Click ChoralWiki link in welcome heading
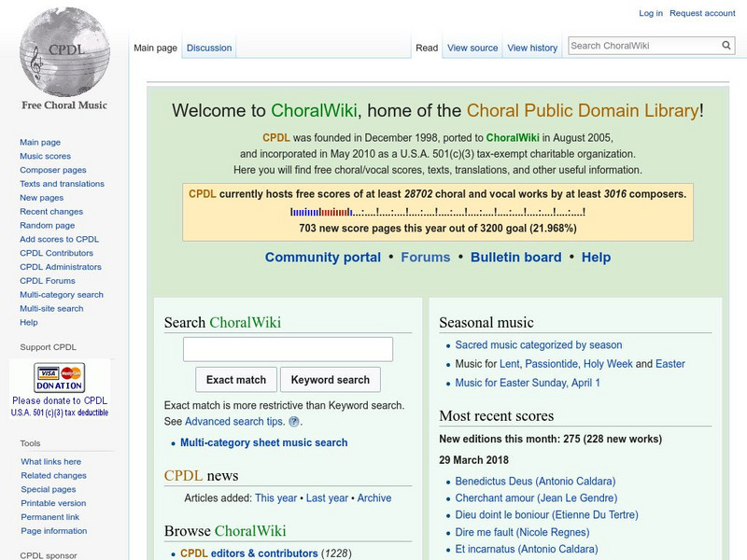Image resolution: width=747 pixels, height=560 pixels. [x=314, y=110]
